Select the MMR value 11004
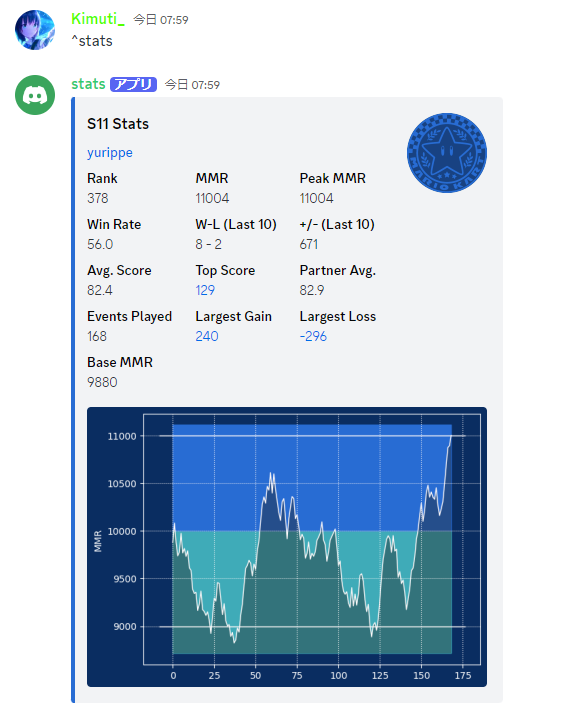565x722 pixels. (x=212, y=198)
